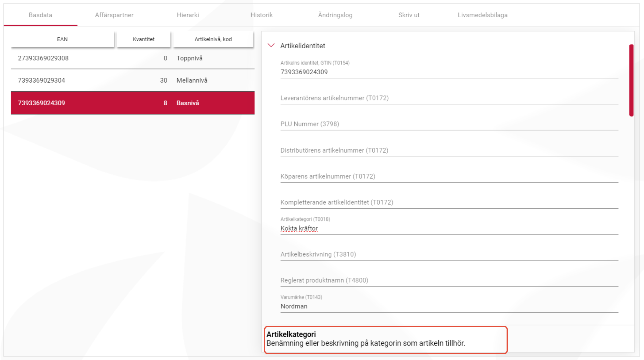Click the Leverantörens artikelnummer field
Viewport: 644px width, 360px height.
click(449, 98)
